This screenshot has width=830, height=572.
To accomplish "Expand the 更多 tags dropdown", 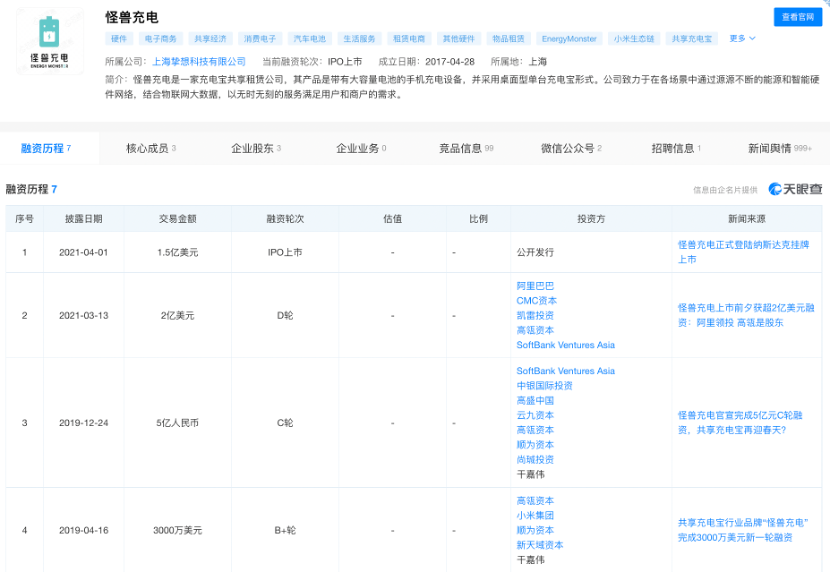I will click(742, 38).
